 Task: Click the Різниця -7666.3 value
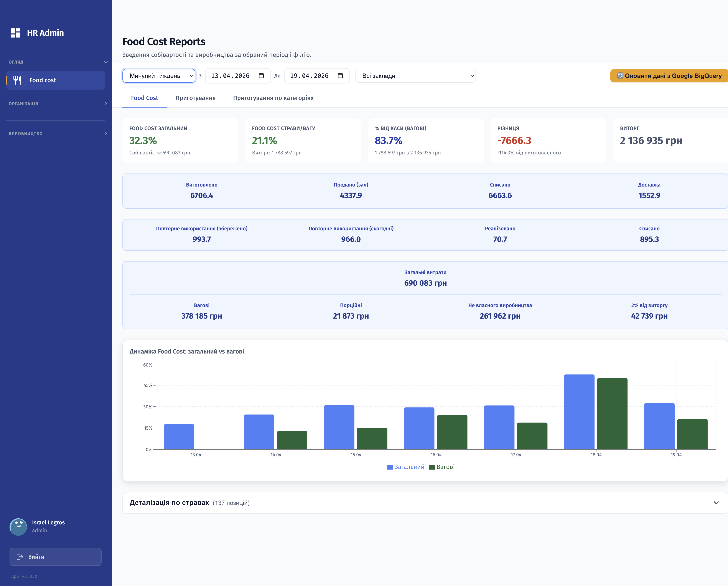point(514,140)
